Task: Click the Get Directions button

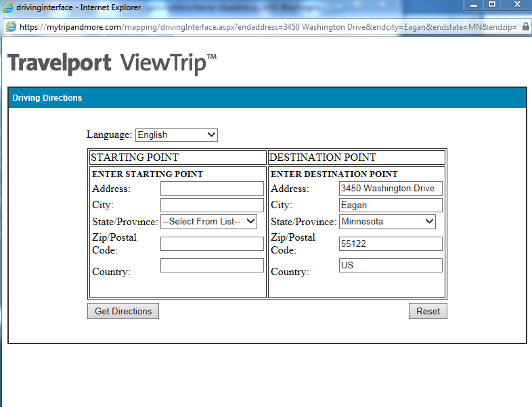Action: coord(123,311)
